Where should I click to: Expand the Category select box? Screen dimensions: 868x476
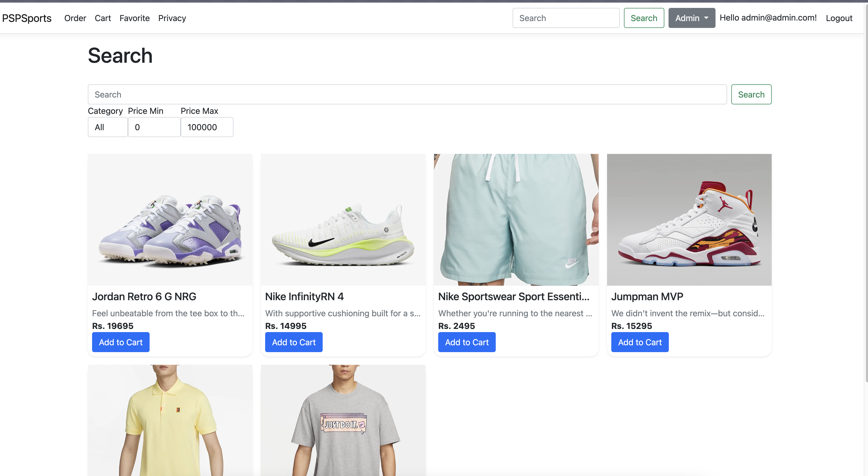107,127
